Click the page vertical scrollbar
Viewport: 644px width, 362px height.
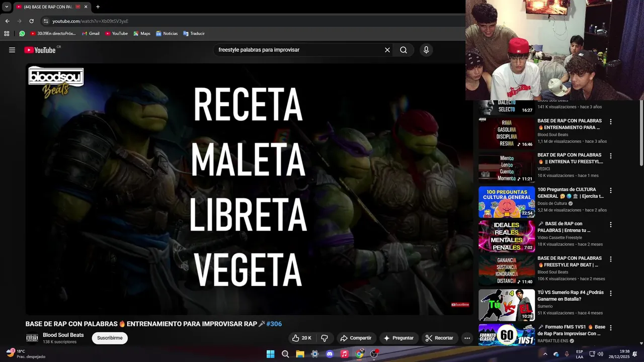[x=641, y=133]
